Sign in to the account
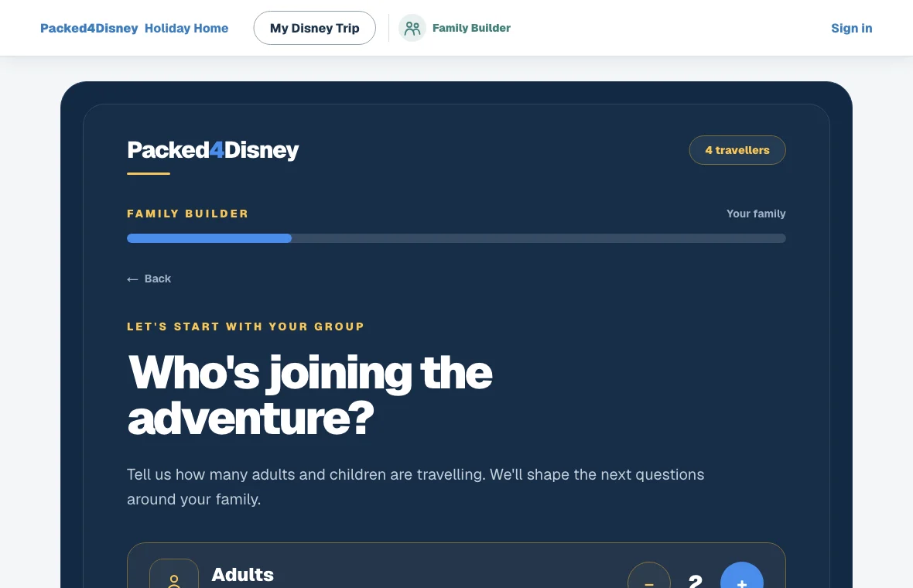913x588 pixels. coord(851,28)
